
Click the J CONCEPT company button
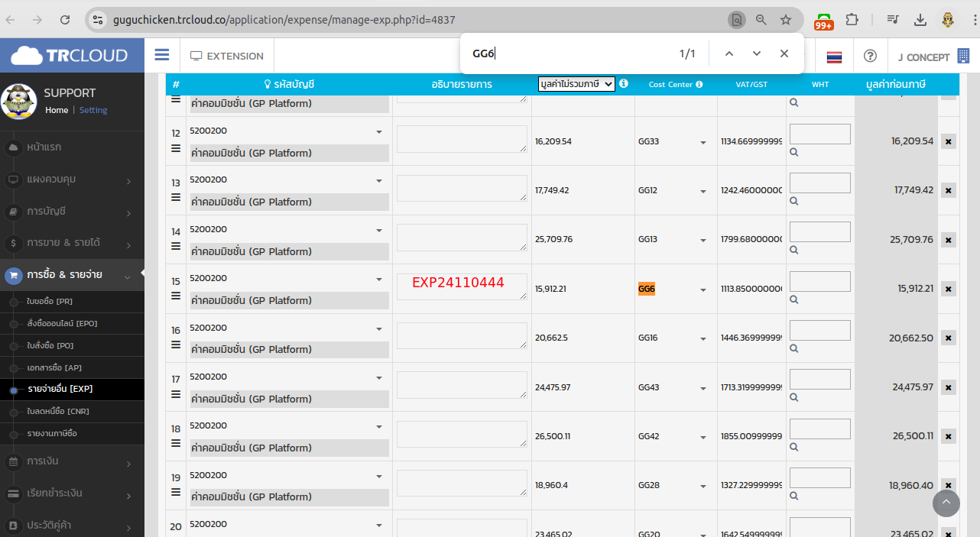933,57
